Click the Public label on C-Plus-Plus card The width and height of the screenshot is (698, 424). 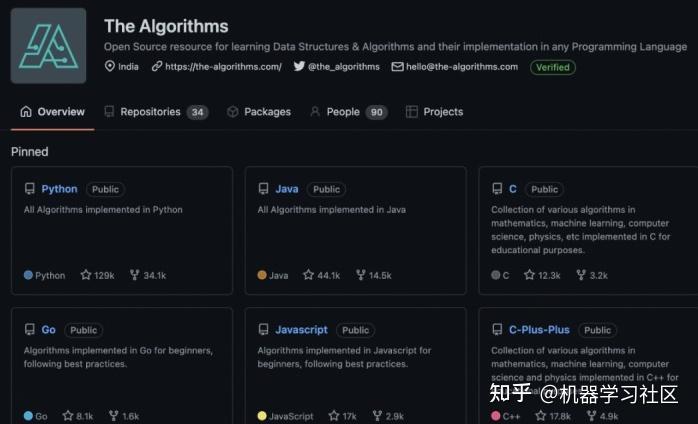[597, 330]
